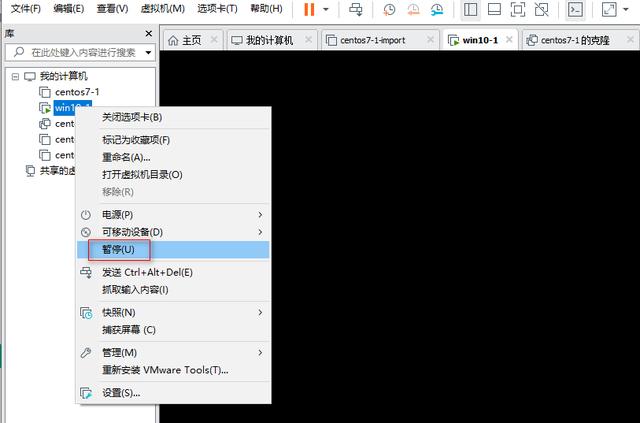Viewport: 640px width, 423px height.
Task: Open the 编辑(E) menu
Action: click(68, 9)
